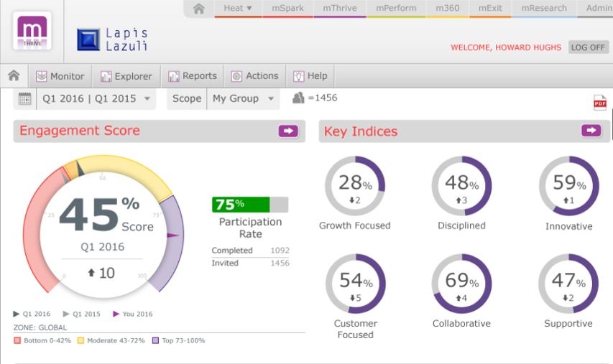613x364 pixels.
Task: Click the home icon in navigation toolbar
Action: click(14, 75)
